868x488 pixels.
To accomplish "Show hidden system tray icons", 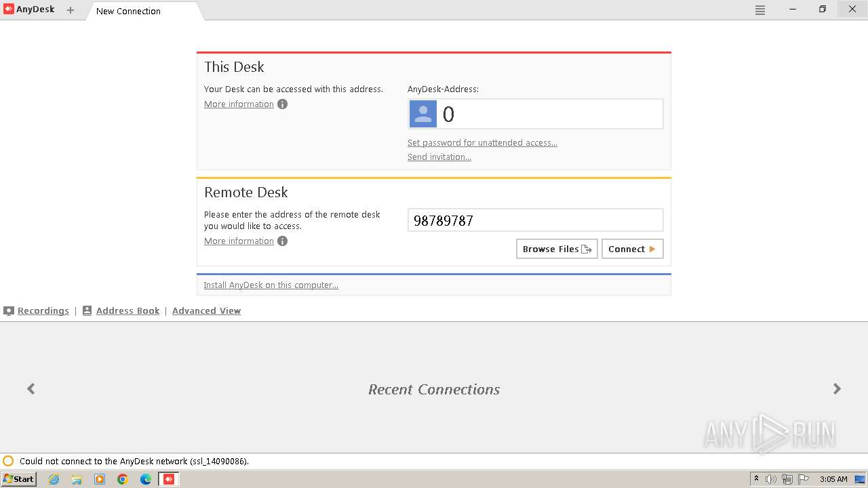I will coord(756,479).
